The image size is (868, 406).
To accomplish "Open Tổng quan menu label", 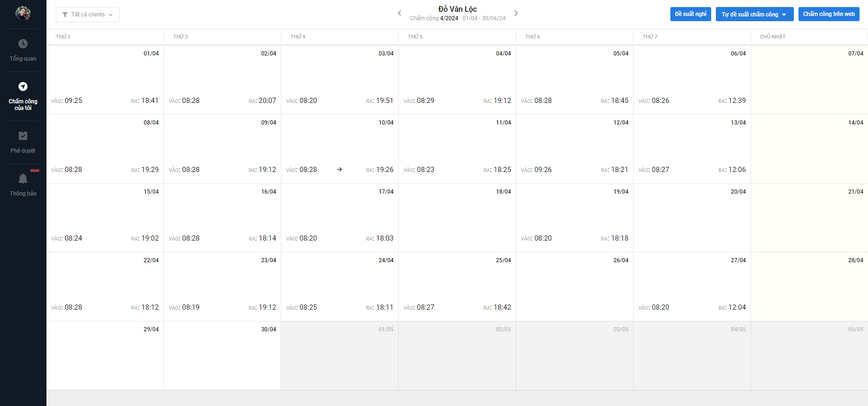I will coord(23,59).
